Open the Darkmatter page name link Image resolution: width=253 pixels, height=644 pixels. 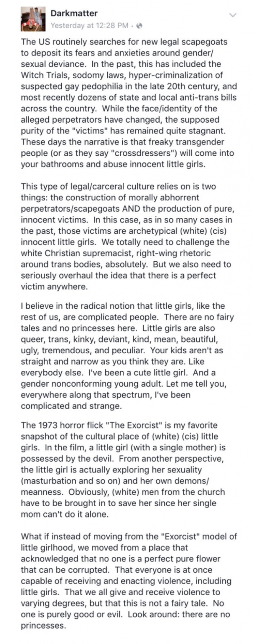74,13
